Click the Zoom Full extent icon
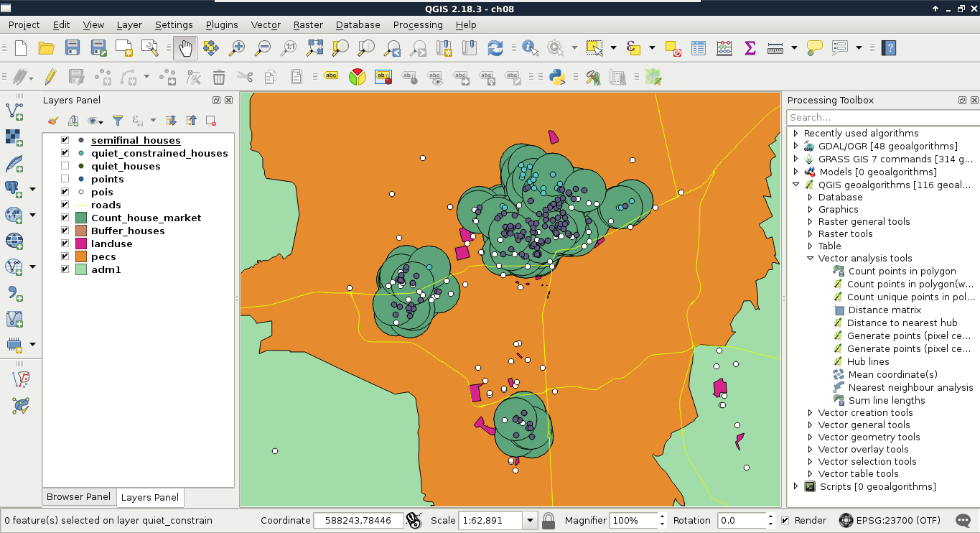Image resolution: width=980 pixels, height=533 pixels. click(314, 48)
